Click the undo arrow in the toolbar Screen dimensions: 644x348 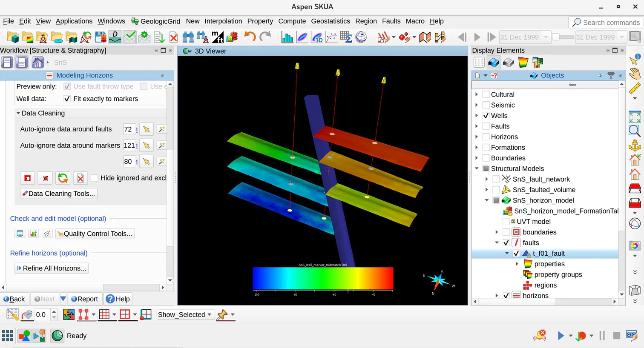tap(250, 37)
